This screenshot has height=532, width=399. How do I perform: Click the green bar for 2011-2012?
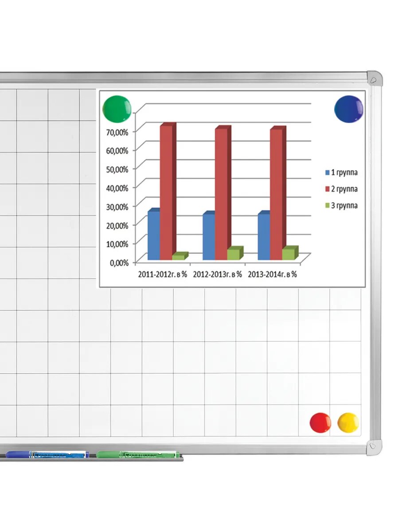[x=180, y=256]
